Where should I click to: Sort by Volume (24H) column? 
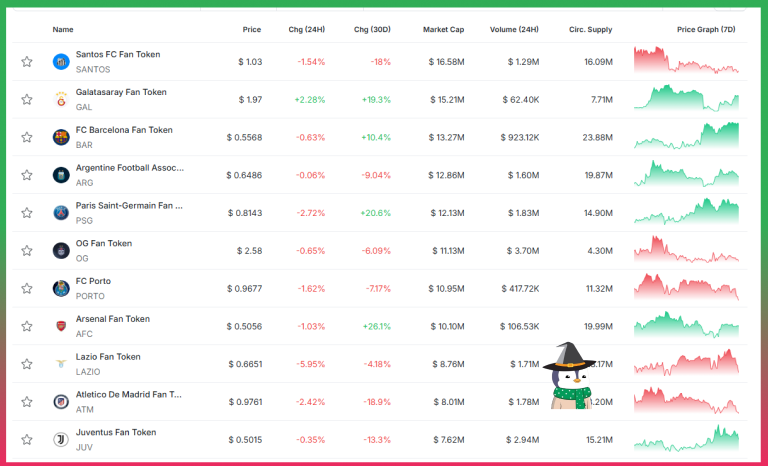(514, 29)
